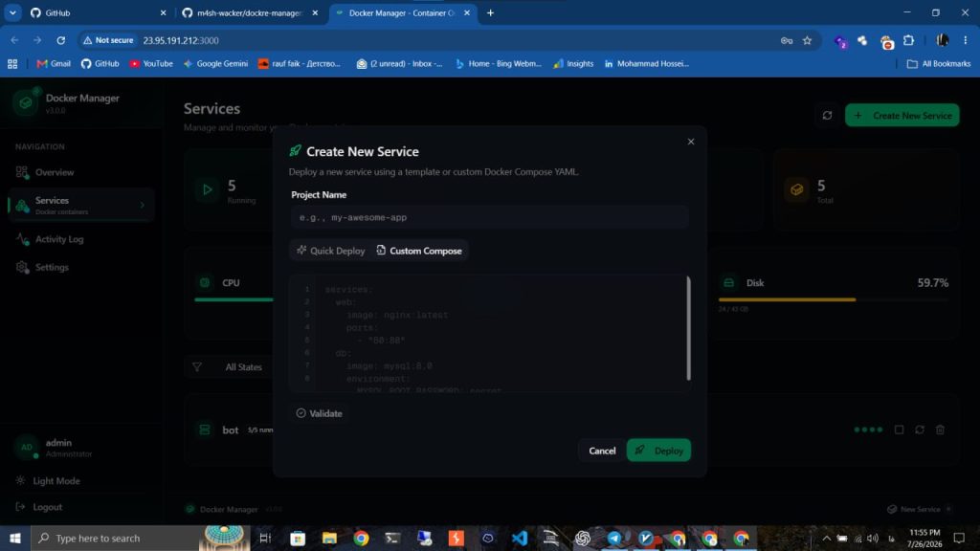Click the address bar URL

(181, 40)
